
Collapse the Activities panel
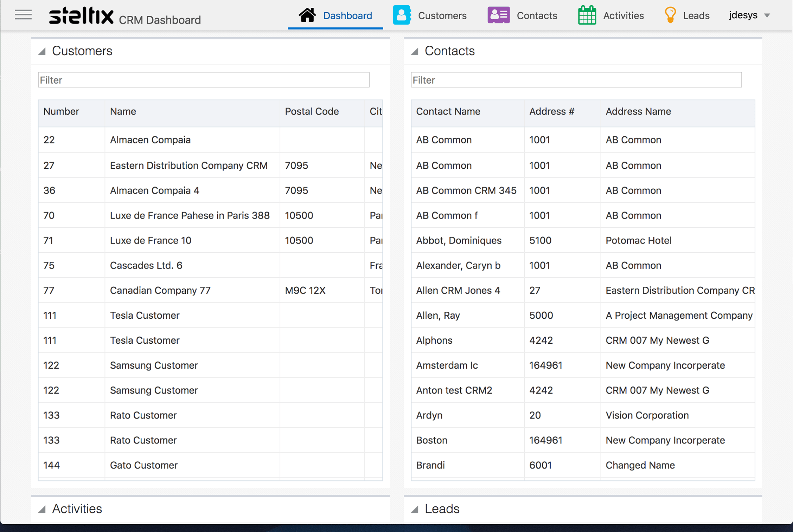[42, 509]
